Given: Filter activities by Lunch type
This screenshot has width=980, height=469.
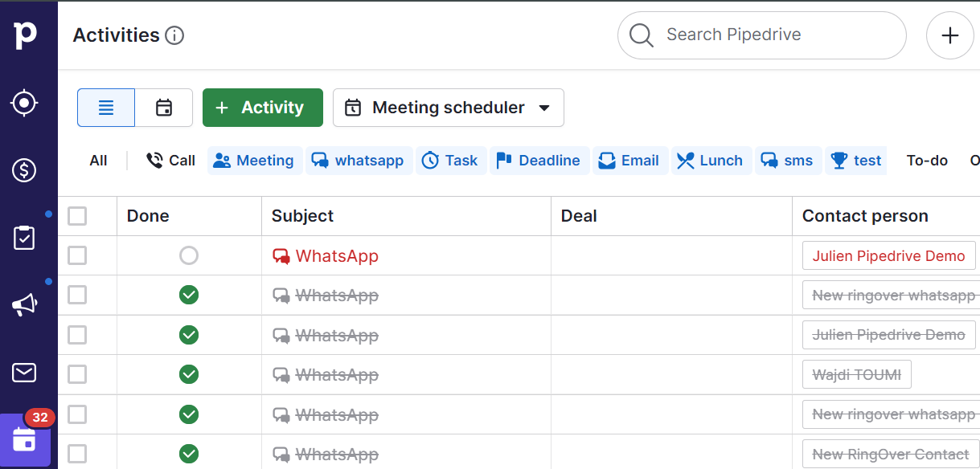Looking at the screenshot, I should (x=711, y=161).
